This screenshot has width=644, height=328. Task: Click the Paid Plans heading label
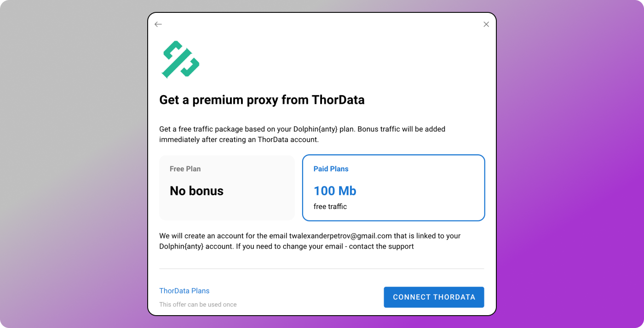(331, 169)
